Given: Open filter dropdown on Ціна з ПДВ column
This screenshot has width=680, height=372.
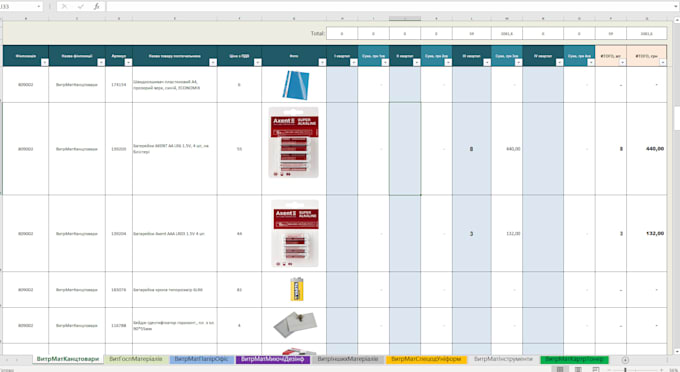Looking at the screenshot, I should point(257,62).
